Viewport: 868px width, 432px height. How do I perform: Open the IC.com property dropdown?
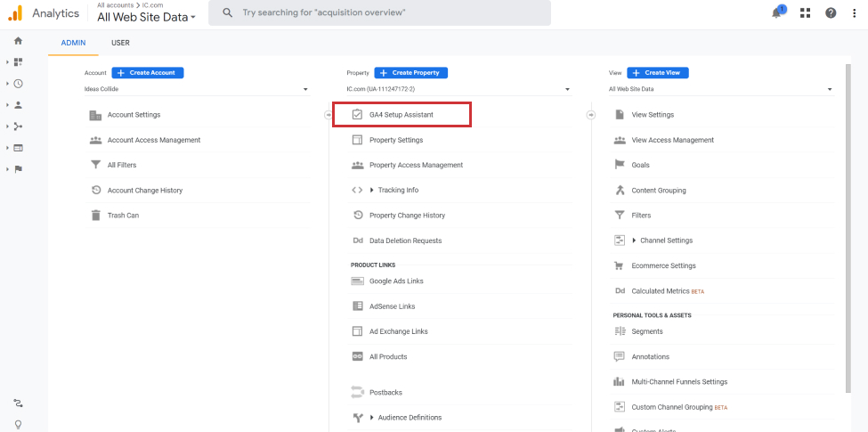coord(458,89)
